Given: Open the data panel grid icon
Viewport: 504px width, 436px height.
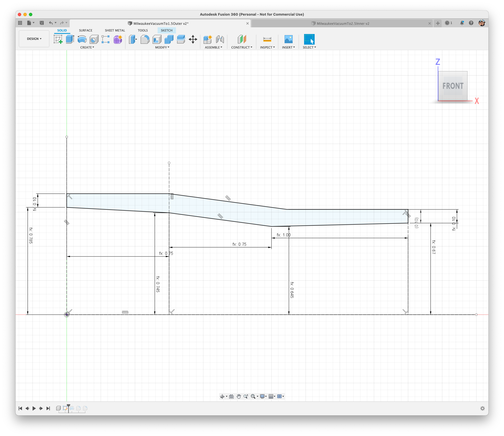Looking at the screenshot, I should [x=20, y=23].
